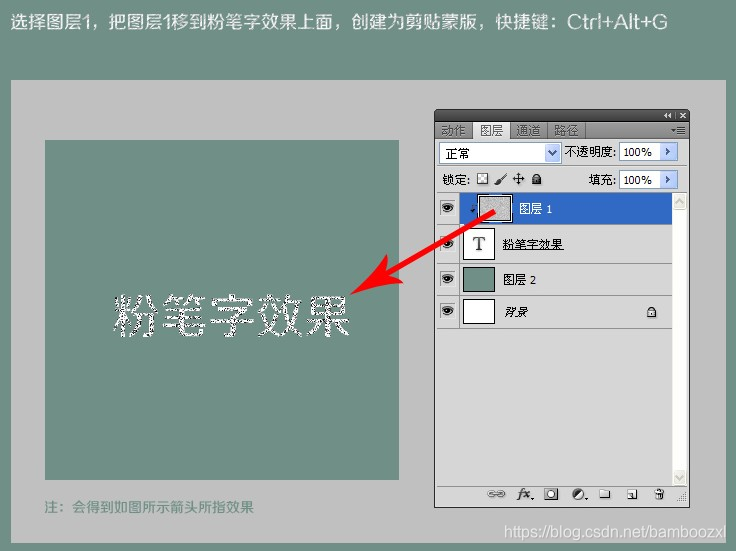Open the layer style fx menu
The height and width of the screenshot is (551, 736).
525,494
